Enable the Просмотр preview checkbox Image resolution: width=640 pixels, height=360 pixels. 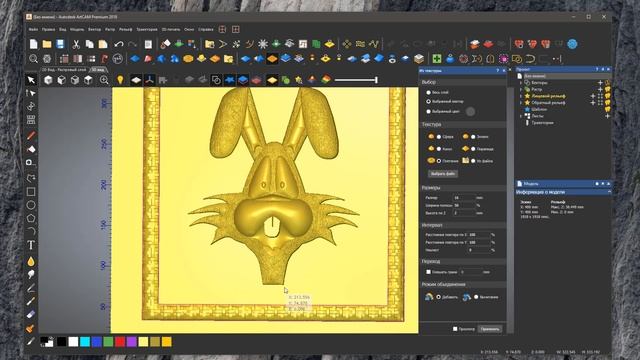pos(455,329)
